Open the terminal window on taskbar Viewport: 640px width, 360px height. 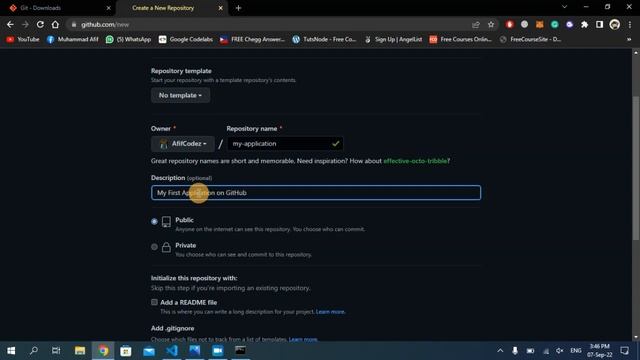pyautogui.click(x=240, y=351)
